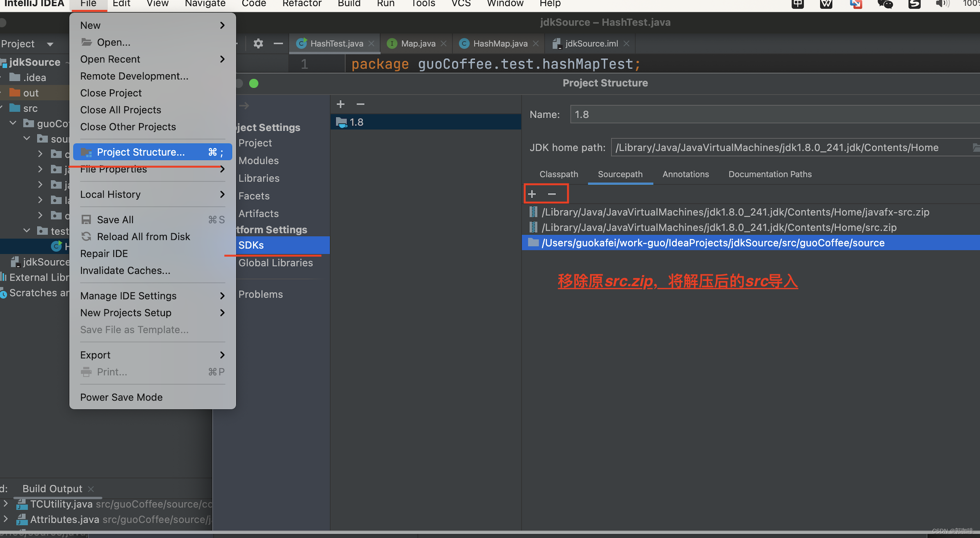This screenshot has width=980, height=538.
Task: Expand New Projects Setup submenu arrow
Action: (x=222, y=312)
